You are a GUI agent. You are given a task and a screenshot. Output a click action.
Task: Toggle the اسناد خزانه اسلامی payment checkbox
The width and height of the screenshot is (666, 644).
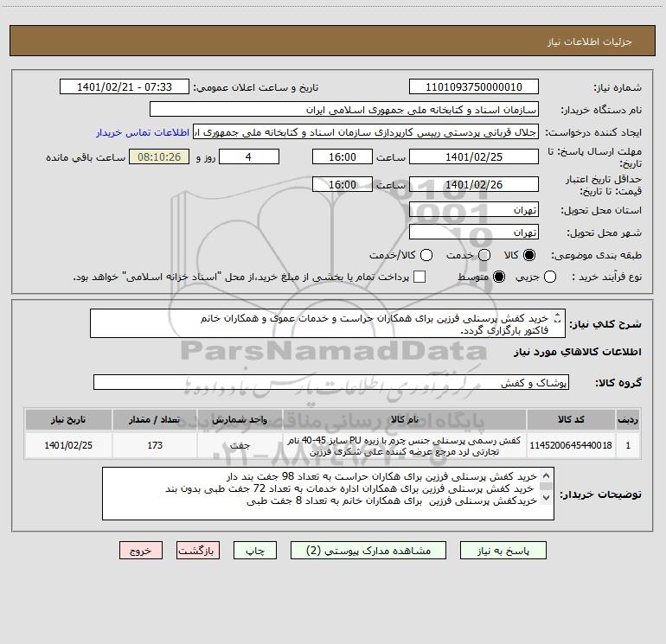click(x=419, y=277)
